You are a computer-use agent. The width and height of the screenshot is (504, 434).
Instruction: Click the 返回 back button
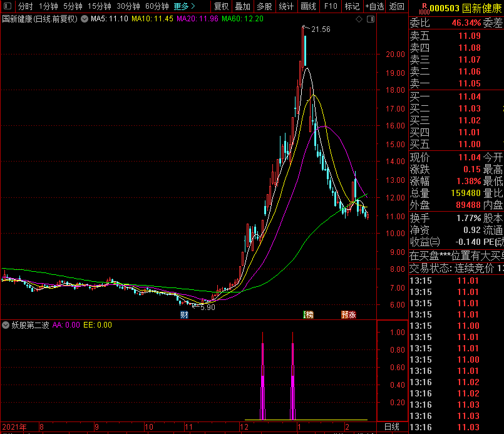397,6
